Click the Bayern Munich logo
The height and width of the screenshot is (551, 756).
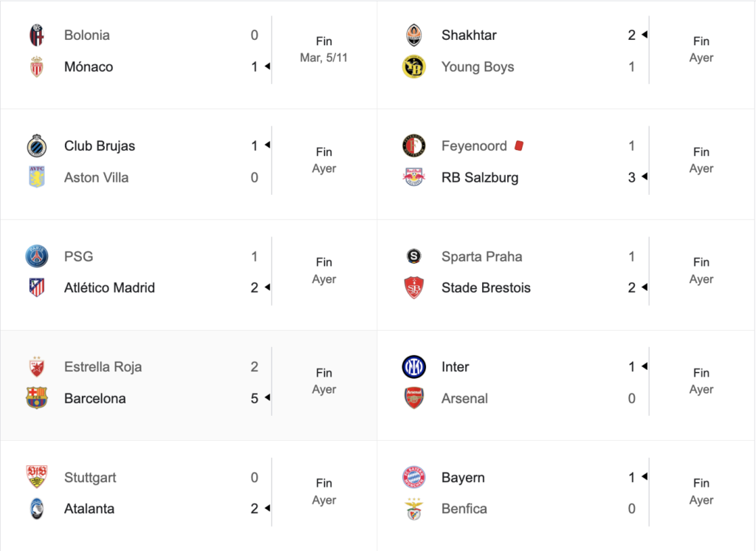click(413, 477)
